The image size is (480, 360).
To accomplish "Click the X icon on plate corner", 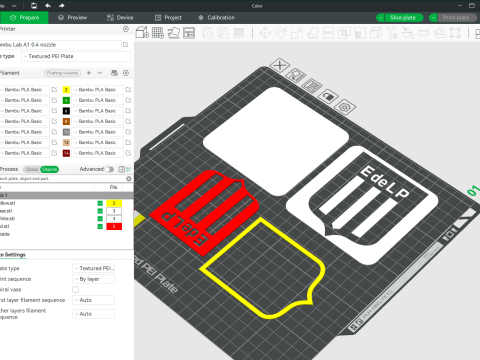I will [x=280, y=65].
